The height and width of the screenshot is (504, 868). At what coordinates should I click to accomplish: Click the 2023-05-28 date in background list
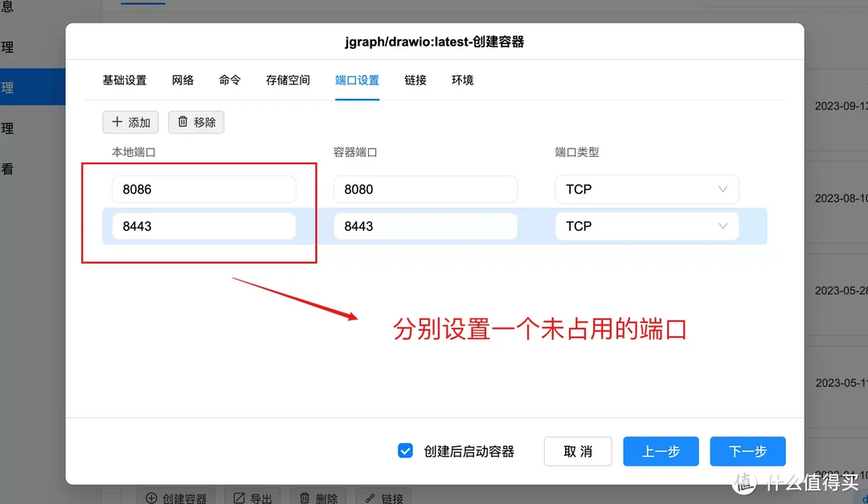coord(841,291)
